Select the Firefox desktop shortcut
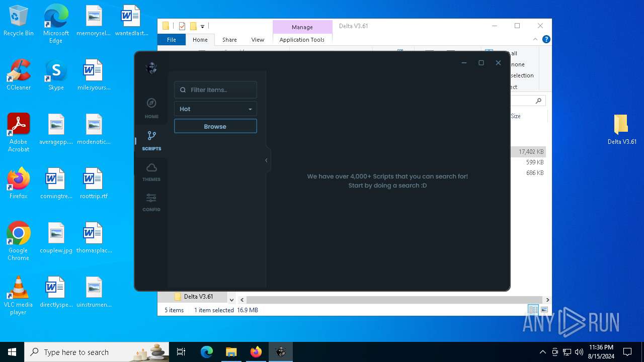 [19, 184]
